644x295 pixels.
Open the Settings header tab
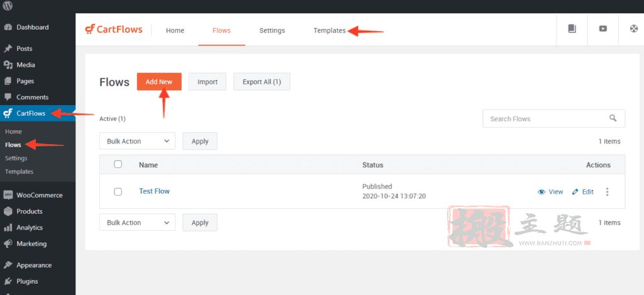272,30
